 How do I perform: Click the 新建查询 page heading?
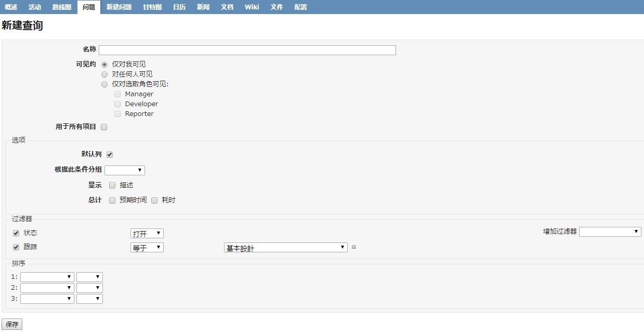[x=22, y=25]
